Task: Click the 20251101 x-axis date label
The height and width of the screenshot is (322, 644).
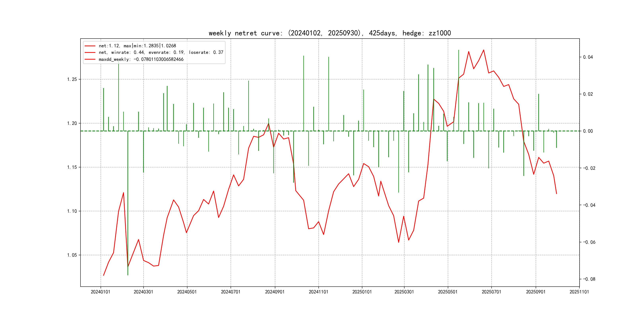Action: (579, 292)
